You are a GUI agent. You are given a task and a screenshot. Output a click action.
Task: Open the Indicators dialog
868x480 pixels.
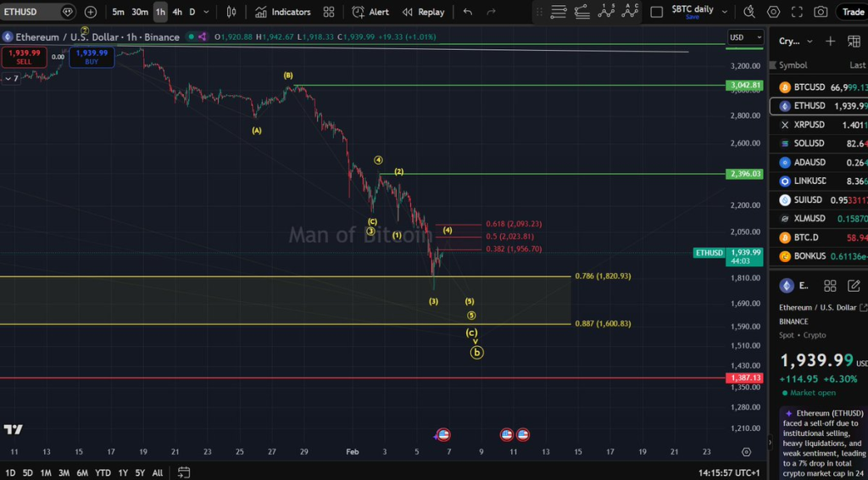pos(283,12)
